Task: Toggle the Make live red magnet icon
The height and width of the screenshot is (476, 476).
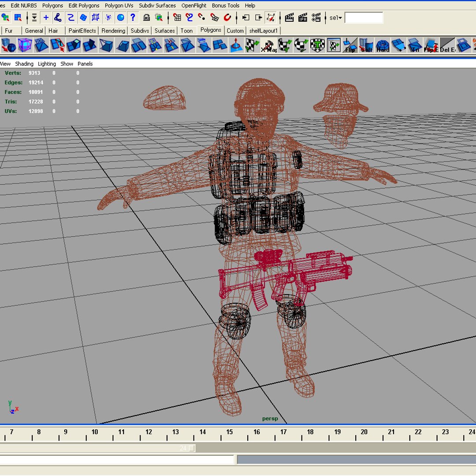Action: tap(227, 18)
